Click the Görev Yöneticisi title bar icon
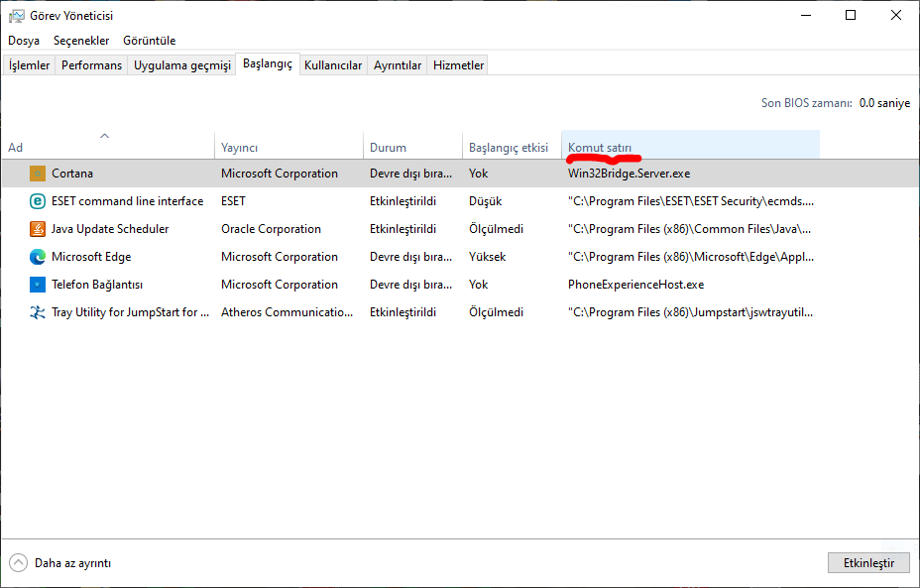Viewport: 920px width, 588px height. point(17,16)
